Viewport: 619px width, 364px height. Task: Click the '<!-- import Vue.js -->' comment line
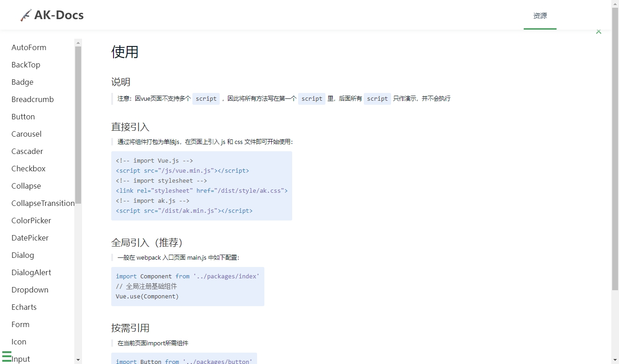(x=155, y=160)
